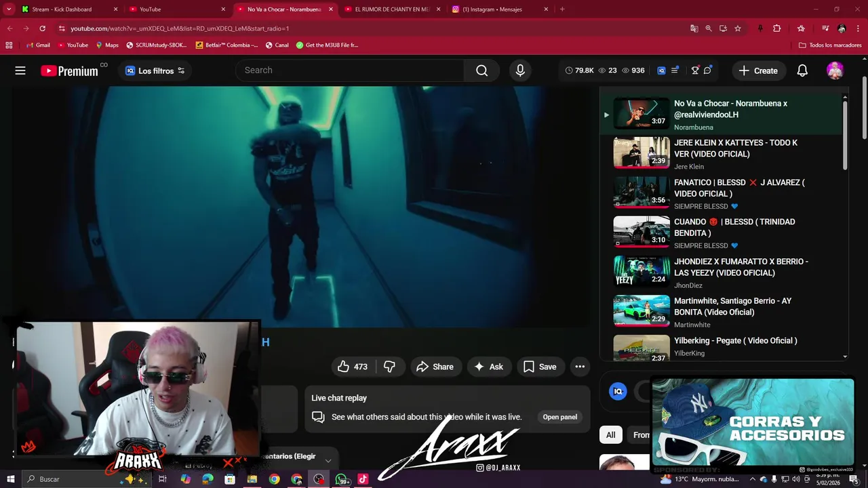Image resolution: width=868 pixels, height=488 pixels.
Task: Open the YouTube guide hamburger menu
Action: click(20, 70)
